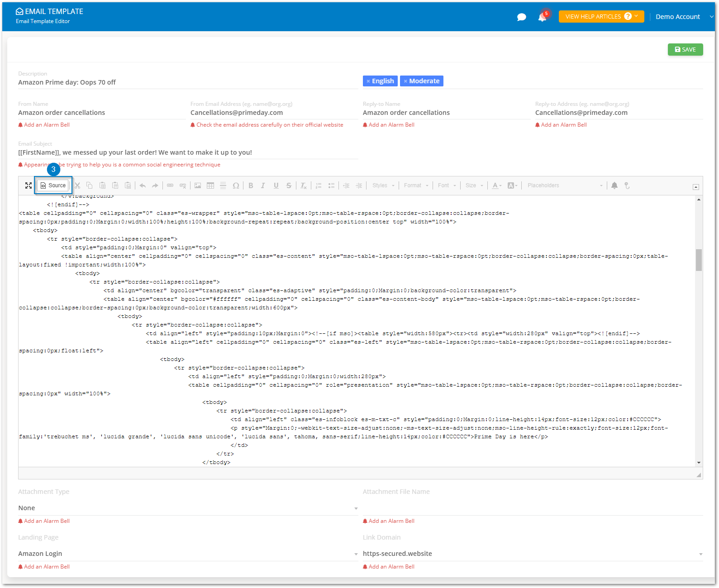Viewport: 719px width, 588px height.
Task: Open the Format dropdown
Action: pyautogui.click(x=416, y=185)
